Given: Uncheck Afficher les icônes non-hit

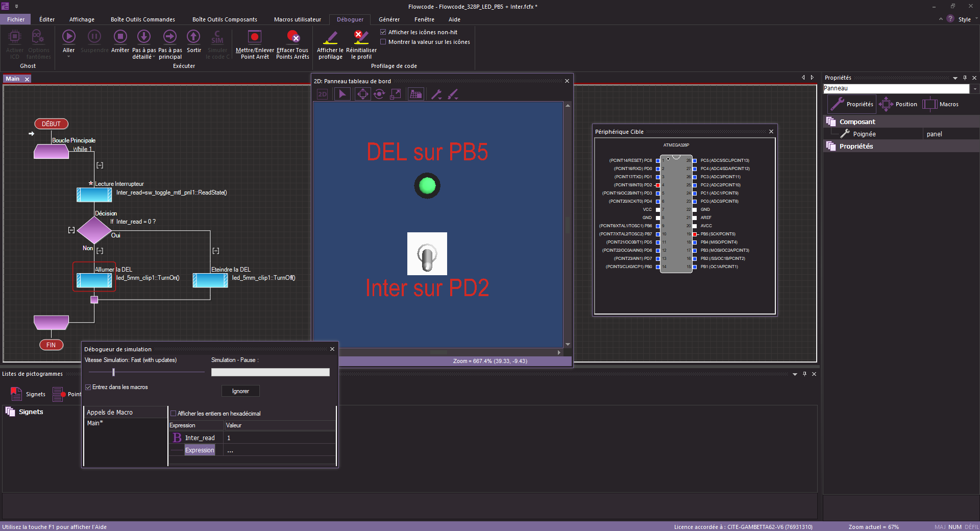Looking at the screenshot, I should [383, 32].
